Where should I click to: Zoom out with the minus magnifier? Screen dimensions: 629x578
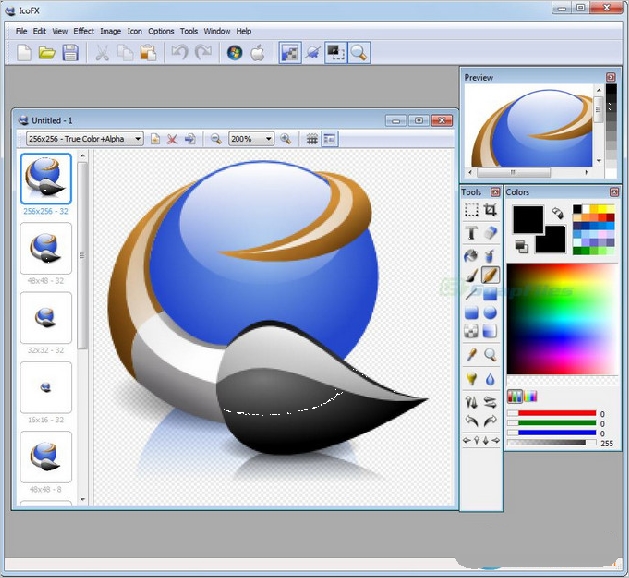pos(216,139)
